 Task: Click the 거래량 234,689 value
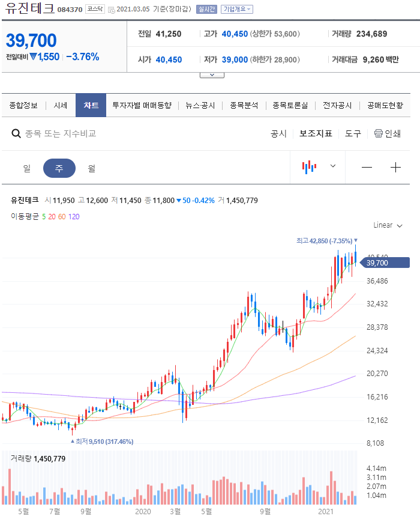pos(371,34)
